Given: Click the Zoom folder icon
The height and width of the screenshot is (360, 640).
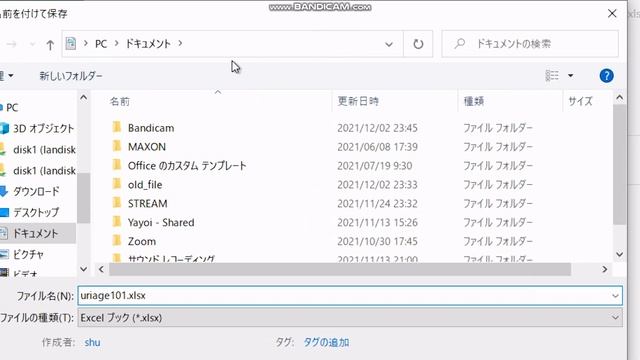Looking at the screenshot, I should [x=117, y=240].
